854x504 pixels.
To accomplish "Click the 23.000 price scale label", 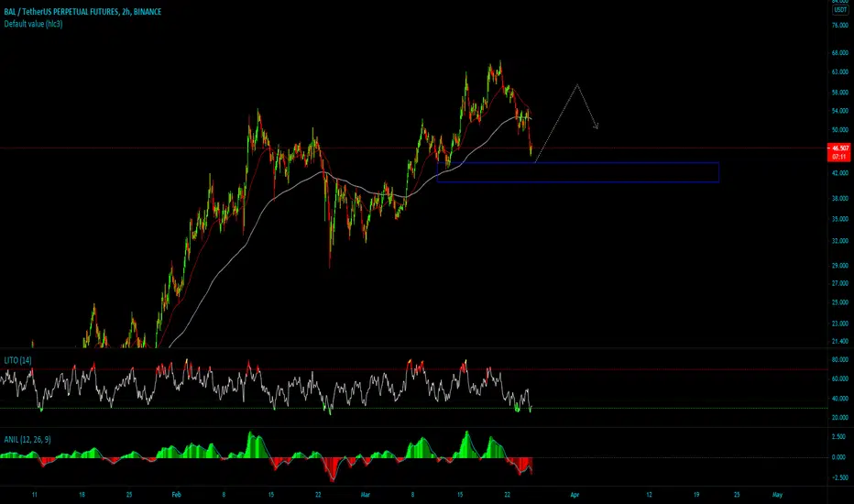I will click(840, 323).
